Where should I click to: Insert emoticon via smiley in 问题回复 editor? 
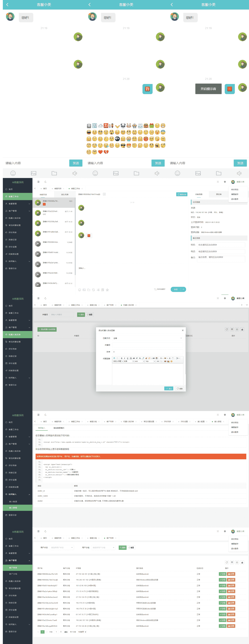171,361
